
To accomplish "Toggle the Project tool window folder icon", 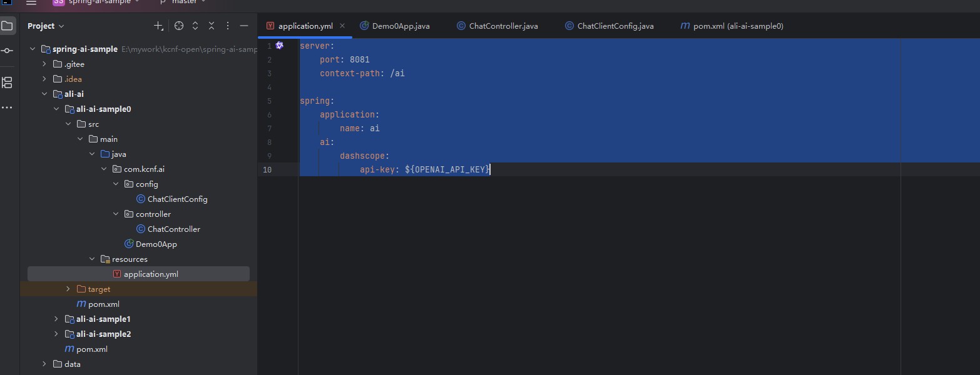I will [x=7, y=26].
